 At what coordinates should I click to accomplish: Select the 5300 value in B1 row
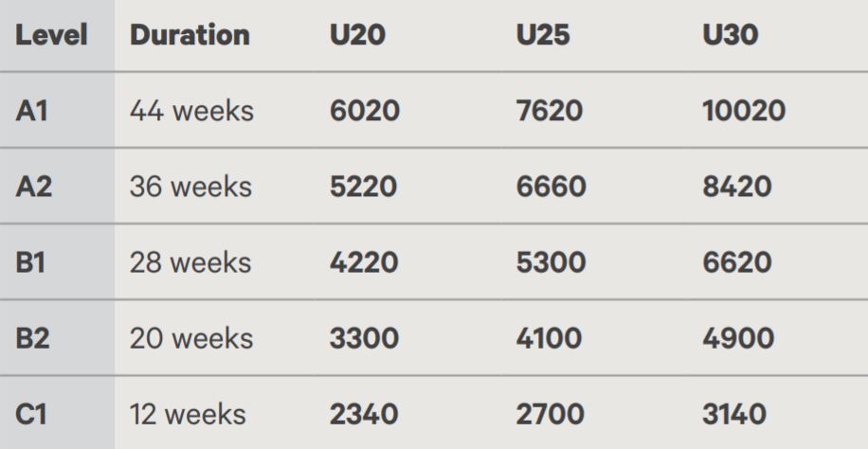pos(551,262)
